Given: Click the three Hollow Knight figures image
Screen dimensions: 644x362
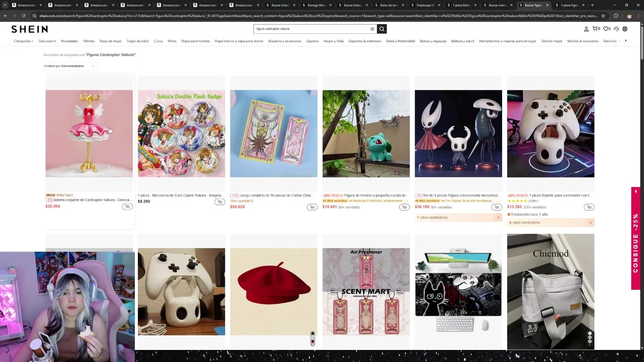Looking at the screenshot, I should pyautogui.click(x=458, y=134).
